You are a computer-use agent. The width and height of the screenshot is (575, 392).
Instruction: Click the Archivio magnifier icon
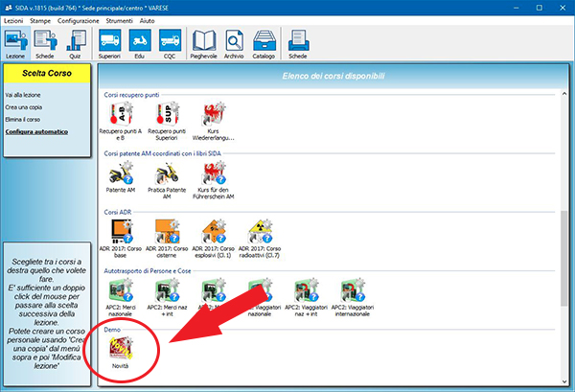click(235, 43)
